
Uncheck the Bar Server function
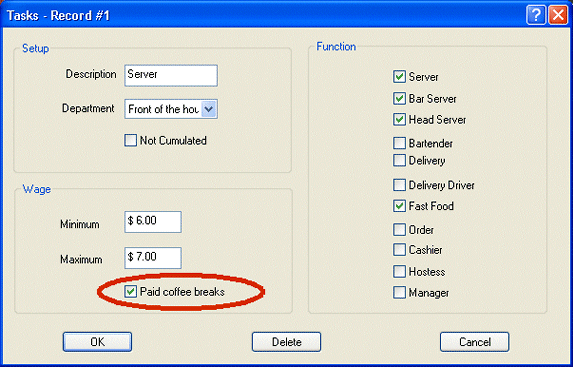pos(399,99)
